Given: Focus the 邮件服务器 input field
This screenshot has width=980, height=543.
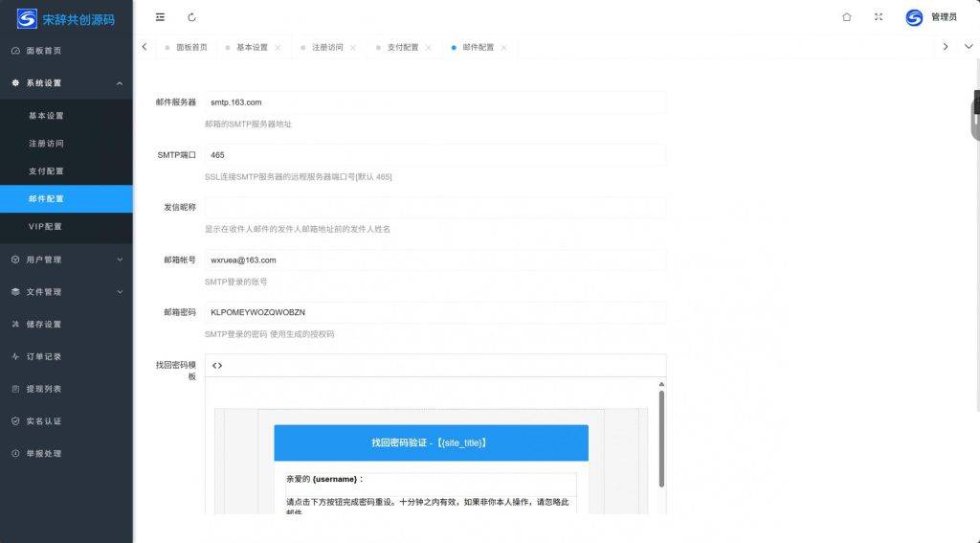Looking at the screenshot, I should click(435, 102).
